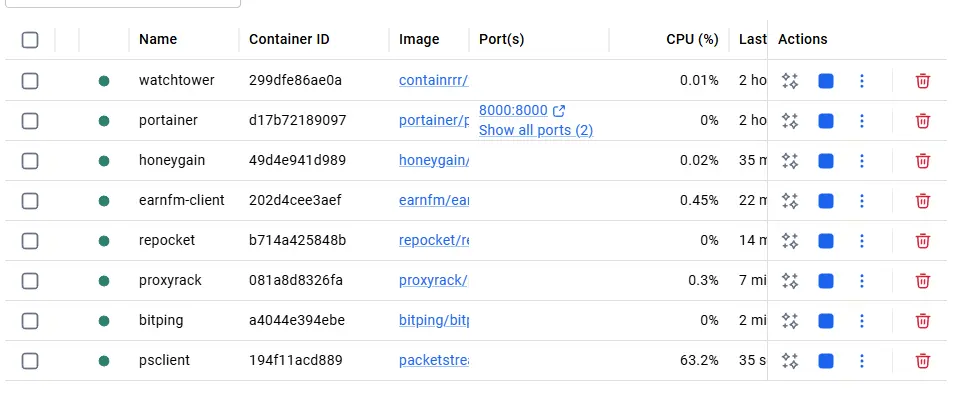Sort by the Image column header
The width and height of the screenshot is (957, 398).
(419, 39)
